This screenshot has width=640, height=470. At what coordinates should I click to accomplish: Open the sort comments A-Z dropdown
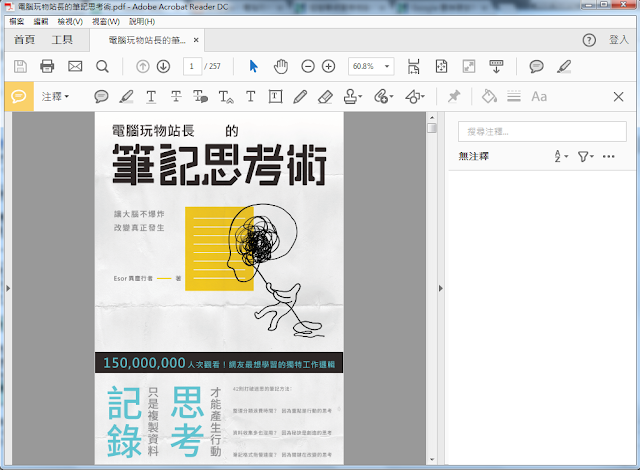click(x=561, y=156)
